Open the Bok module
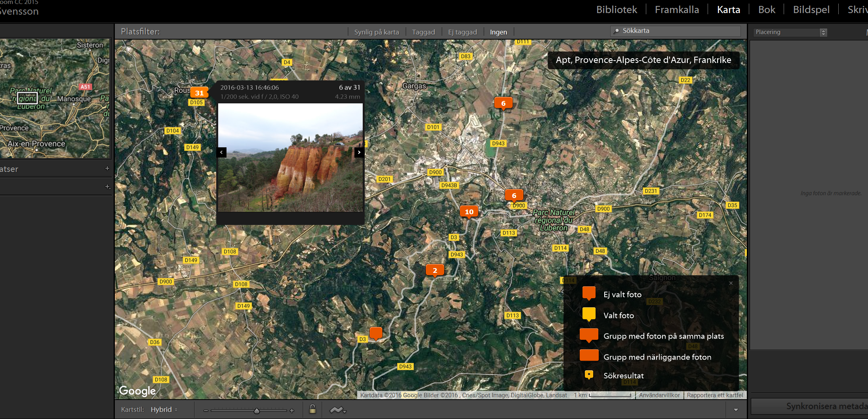Screen dimensions: 868x419 [x=767, y=10]
